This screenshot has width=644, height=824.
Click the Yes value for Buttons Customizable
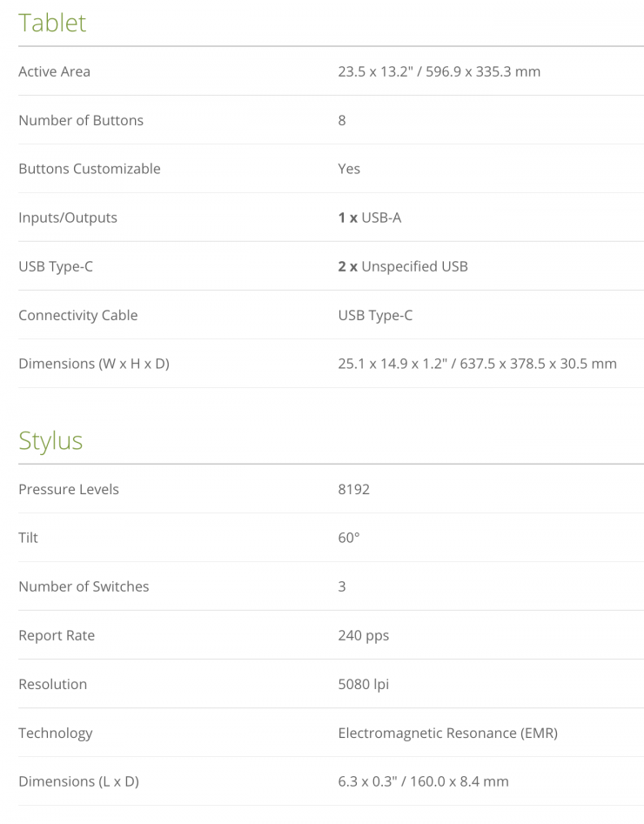click(349, 169)
